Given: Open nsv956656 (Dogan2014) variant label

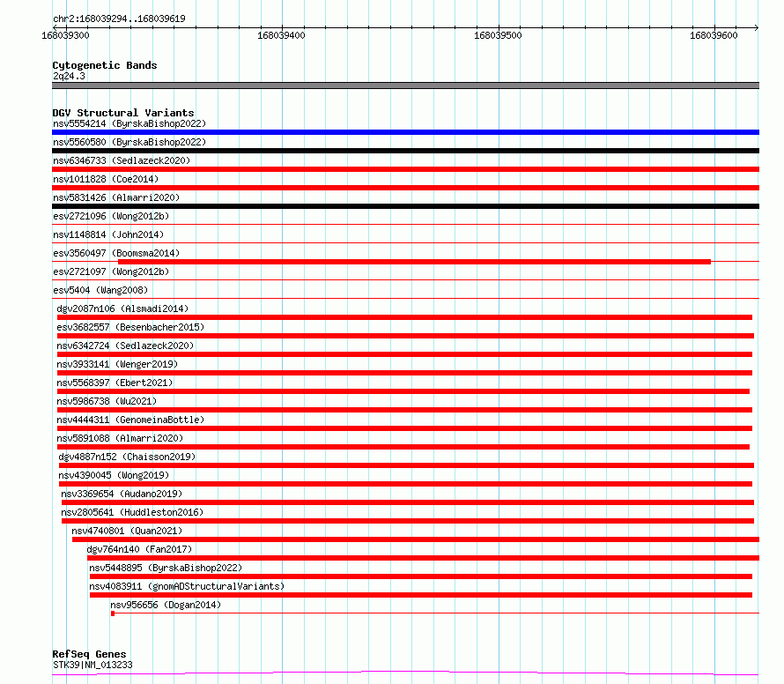Looking at the screenshot, I should (166, 605).
